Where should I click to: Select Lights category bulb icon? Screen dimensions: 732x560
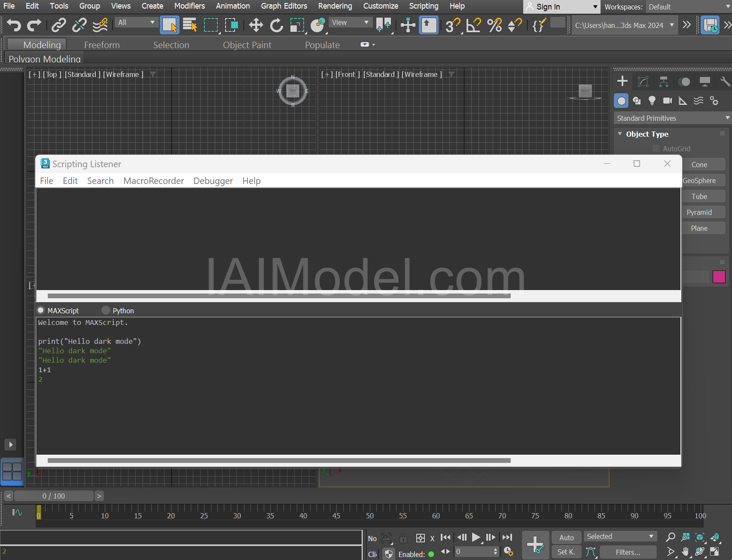652,101
